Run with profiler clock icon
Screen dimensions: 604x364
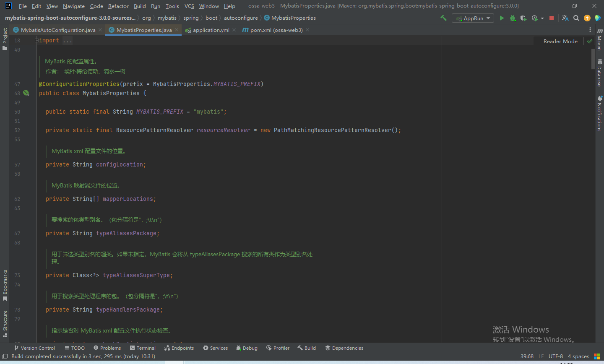(x=534, y=18)
